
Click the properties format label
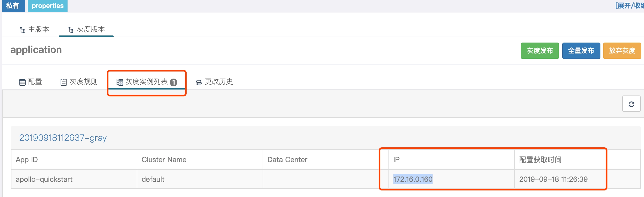coord(48,6)
